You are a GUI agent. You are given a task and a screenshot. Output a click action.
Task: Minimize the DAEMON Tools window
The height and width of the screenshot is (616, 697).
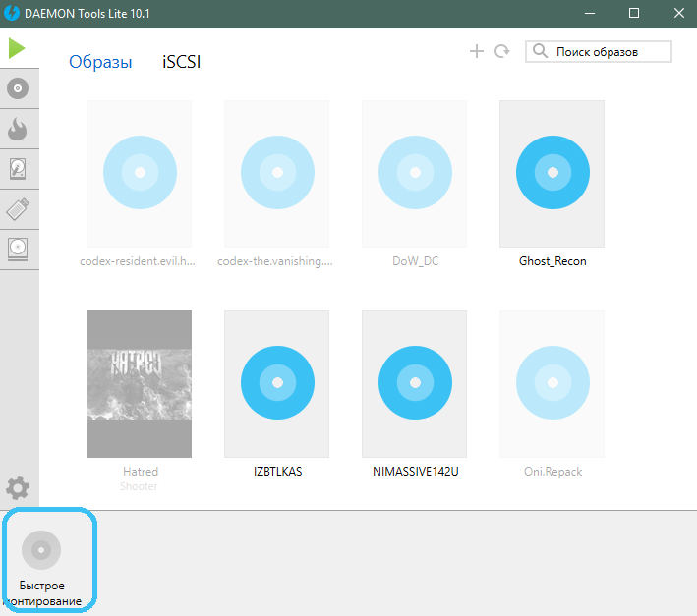pos(590,14)
